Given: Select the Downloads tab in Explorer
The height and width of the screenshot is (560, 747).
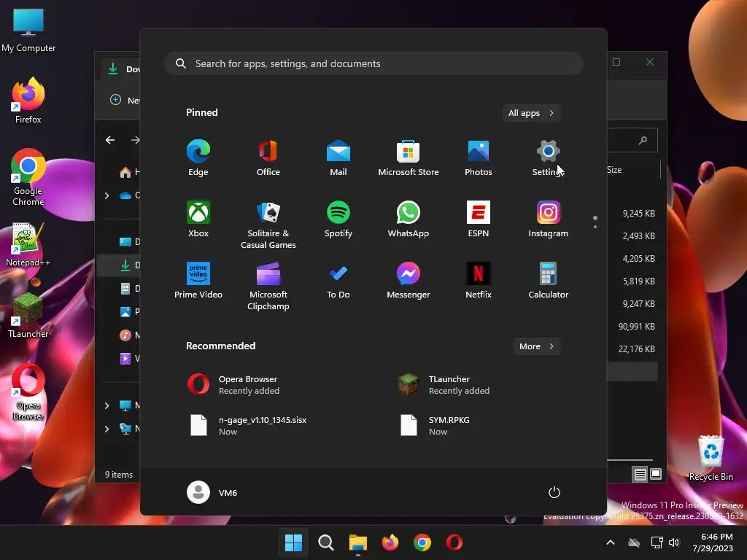Looking at the screenshot, I should point(122,69).
